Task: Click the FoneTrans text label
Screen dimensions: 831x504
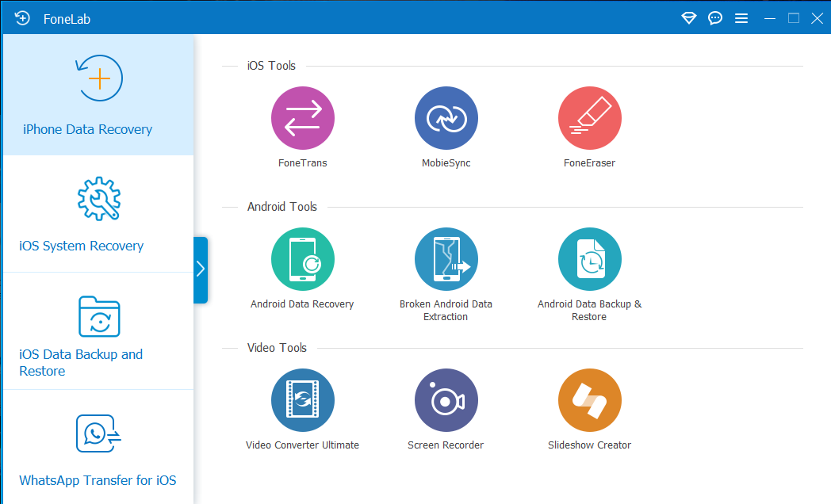Action: [x=302, y=163]
